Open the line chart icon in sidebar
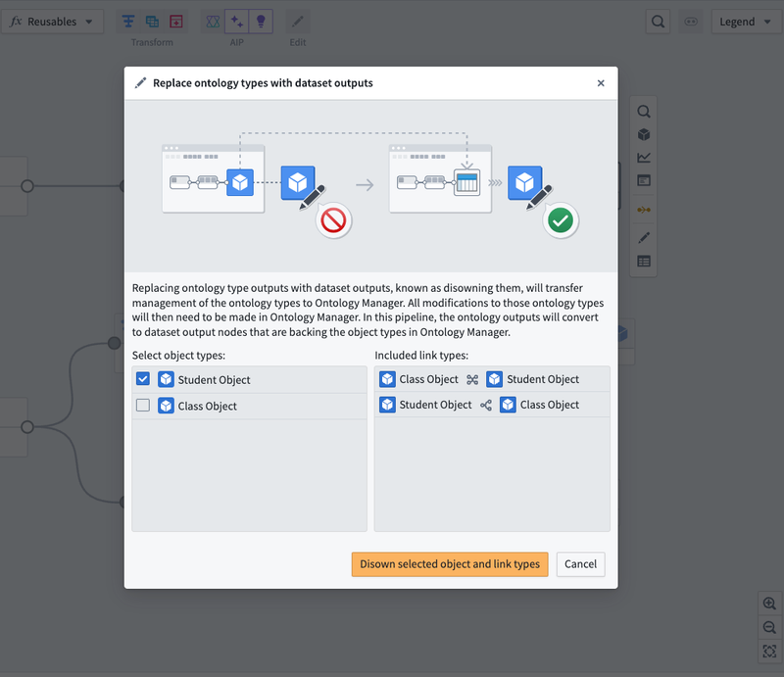Viewport: 784px width, 677px height. (x=644, y=157)
